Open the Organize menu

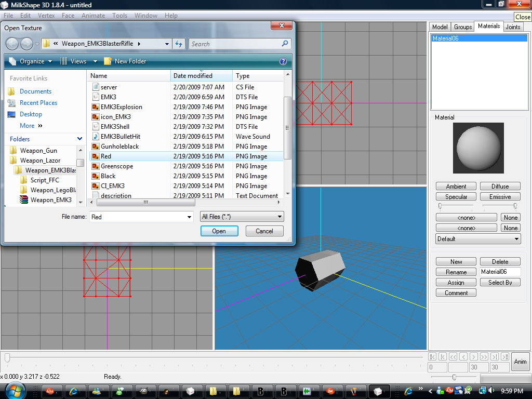[31, 61]
